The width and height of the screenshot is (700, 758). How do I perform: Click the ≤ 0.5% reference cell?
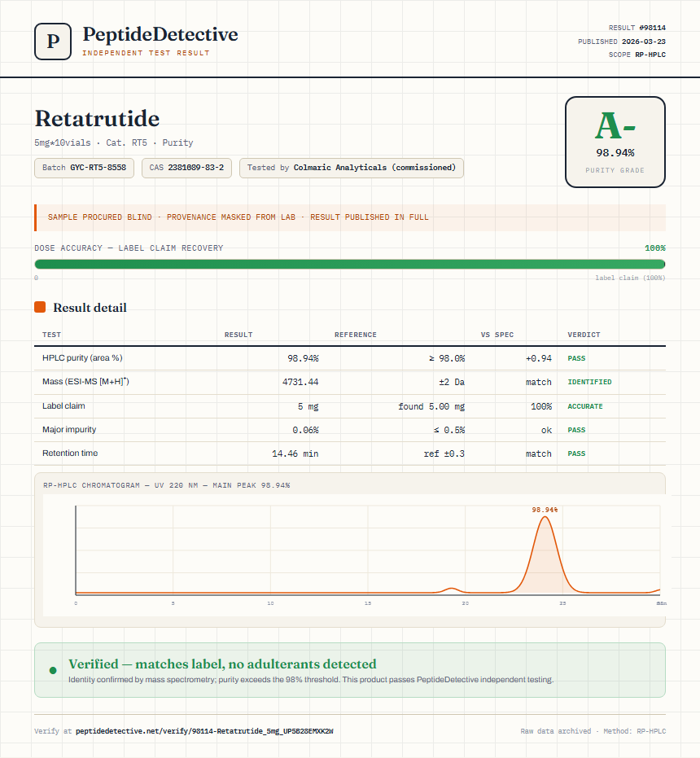[449, 430]
